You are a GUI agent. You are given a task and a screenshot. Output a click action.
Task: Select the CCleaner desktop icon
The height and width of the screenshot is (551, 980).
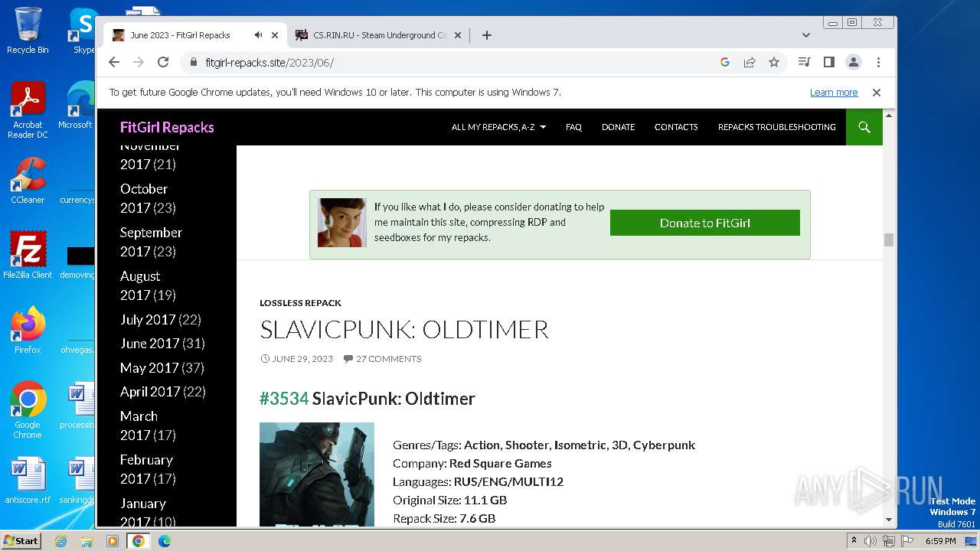coord(28,181)
